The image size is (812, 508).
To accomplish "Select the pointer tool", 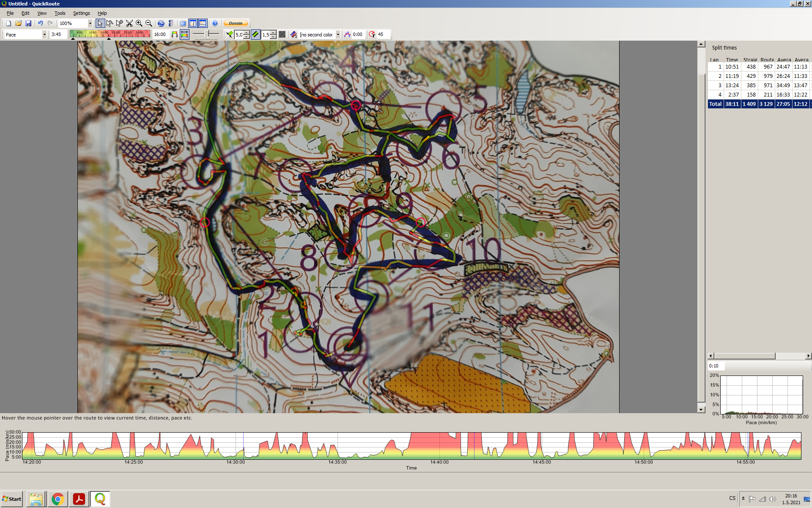I will coord(100,23).
